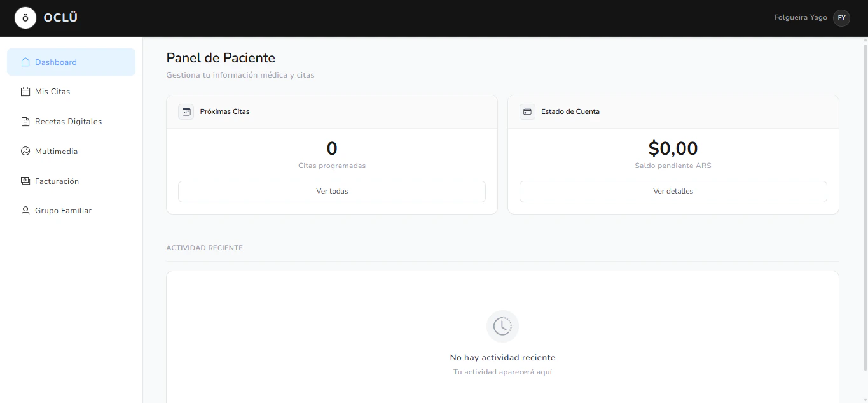Click the Dashboard house icon in sidebar
Screen dimensions: 868x403
25,62
